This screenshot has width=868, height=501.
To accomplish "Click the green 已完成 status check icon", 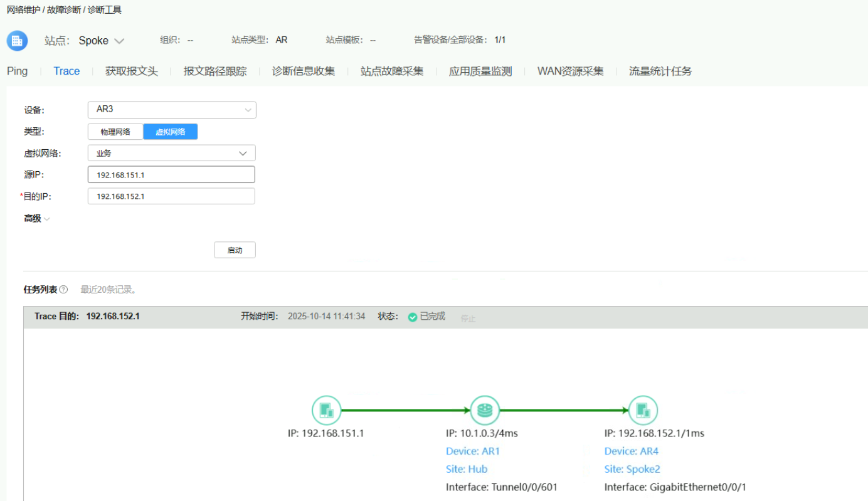I will point(412,317).
